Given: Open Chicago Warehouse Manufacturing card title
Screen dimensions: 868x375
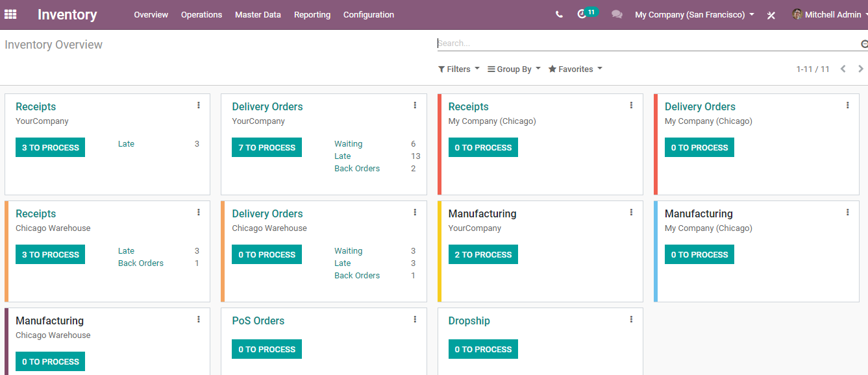Looking at the screenshot, I should pyautogui.click(x=50, y=321).
